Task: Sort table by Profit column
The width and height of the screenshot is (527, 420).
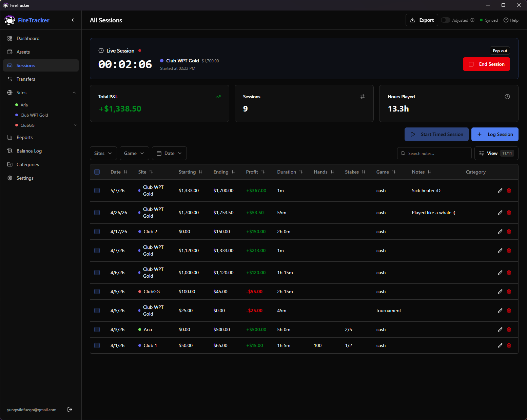Action: pos(255,172)
